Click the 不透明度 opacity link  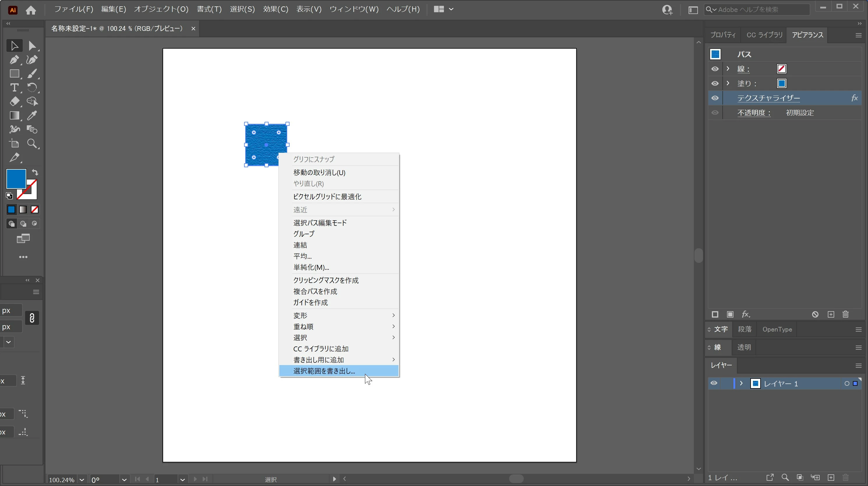click(x=754, y=113)
